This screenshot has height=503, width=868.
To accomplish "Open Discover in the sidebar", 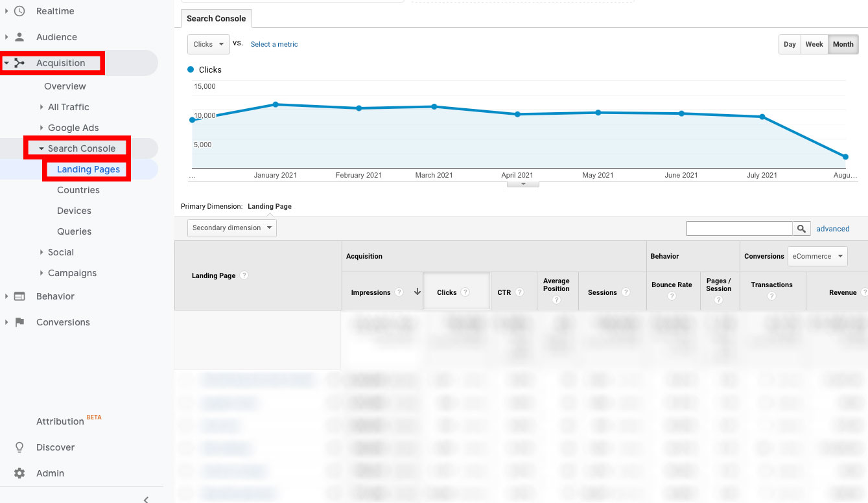I will pyautogui.click(x=55, y=447).
